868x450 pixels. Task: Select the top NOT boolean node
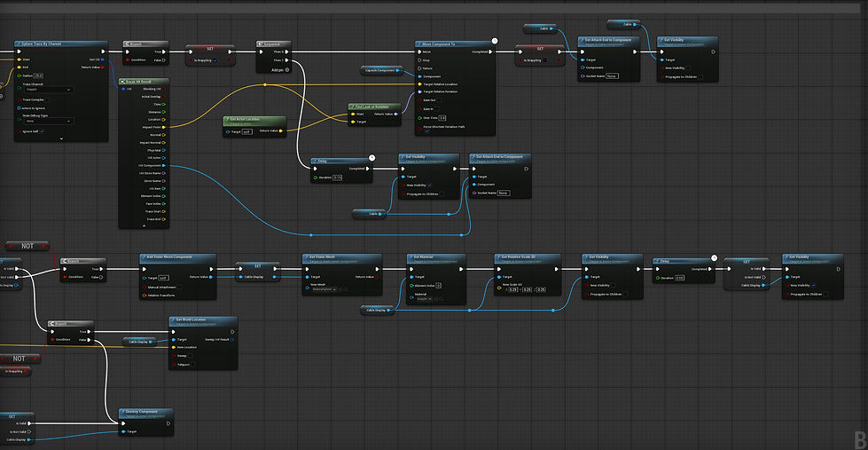click(27, 246)
